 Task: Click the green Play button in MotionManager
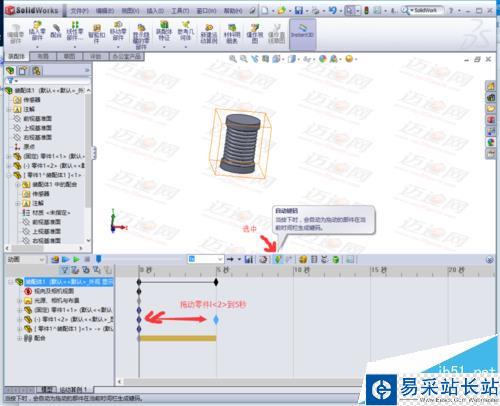[77, 259]
